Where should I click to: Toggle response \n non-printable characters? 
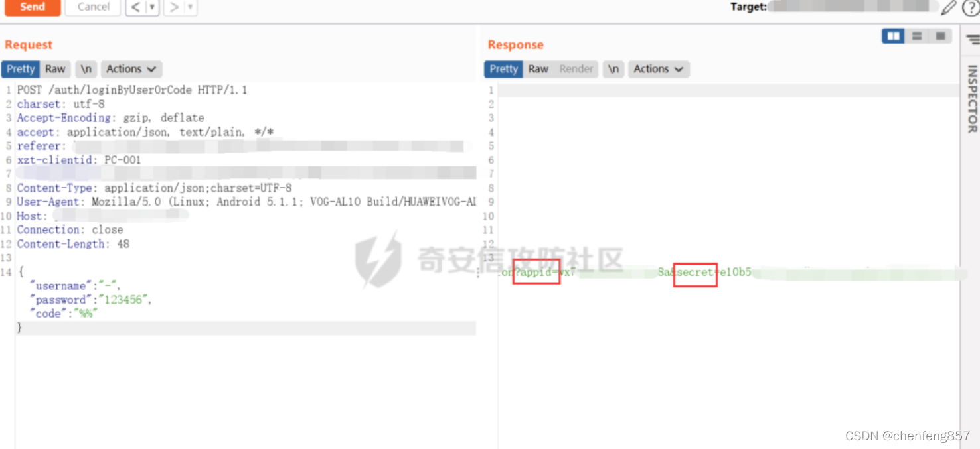point(614,69)
